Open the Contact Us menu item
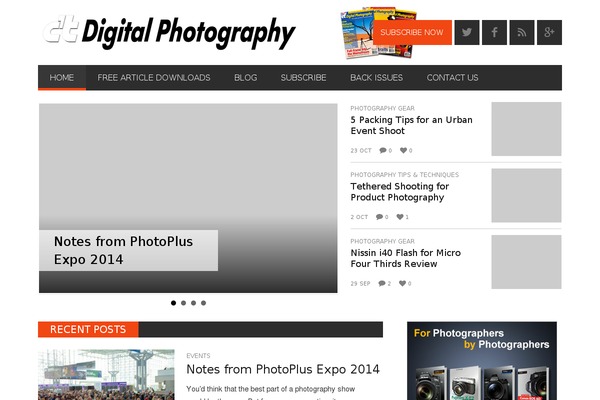This screenshot has height=400, width=600. (x=452, y=78)
